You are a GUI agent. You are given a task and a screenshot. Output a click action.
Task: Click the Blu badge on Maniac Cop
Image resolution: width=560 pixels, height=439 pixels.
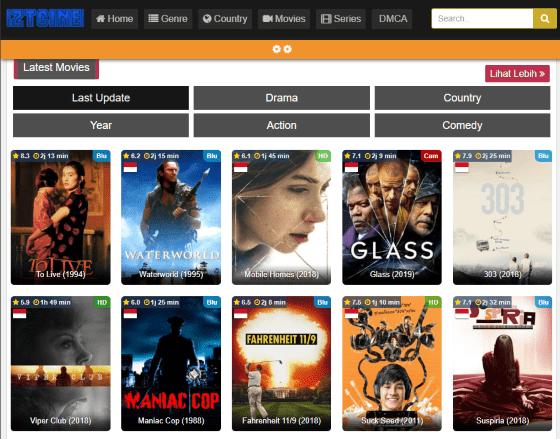(212, 302)
